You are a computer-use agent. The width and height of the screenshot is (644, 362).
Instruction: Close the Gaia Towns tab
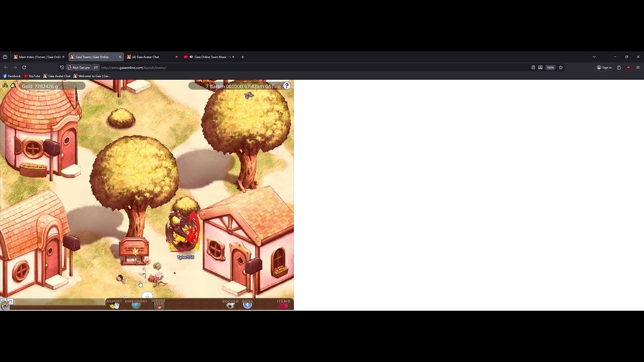(x=120, y=57)
